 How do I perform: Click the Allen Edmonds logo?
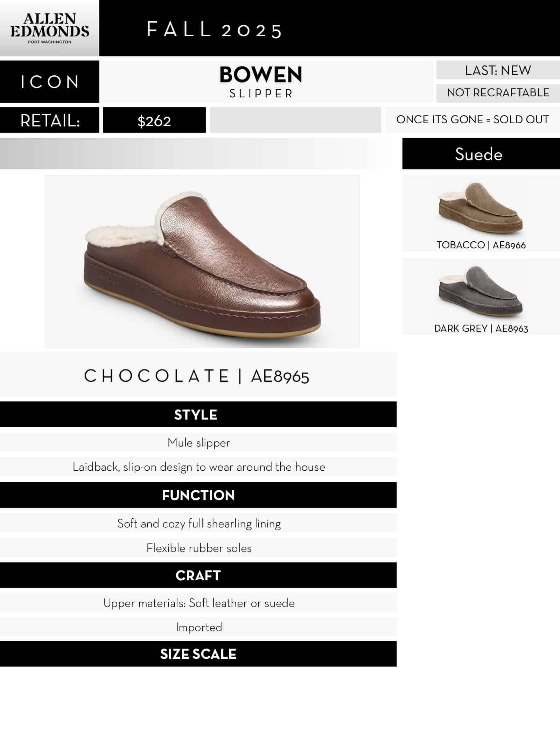49,28
